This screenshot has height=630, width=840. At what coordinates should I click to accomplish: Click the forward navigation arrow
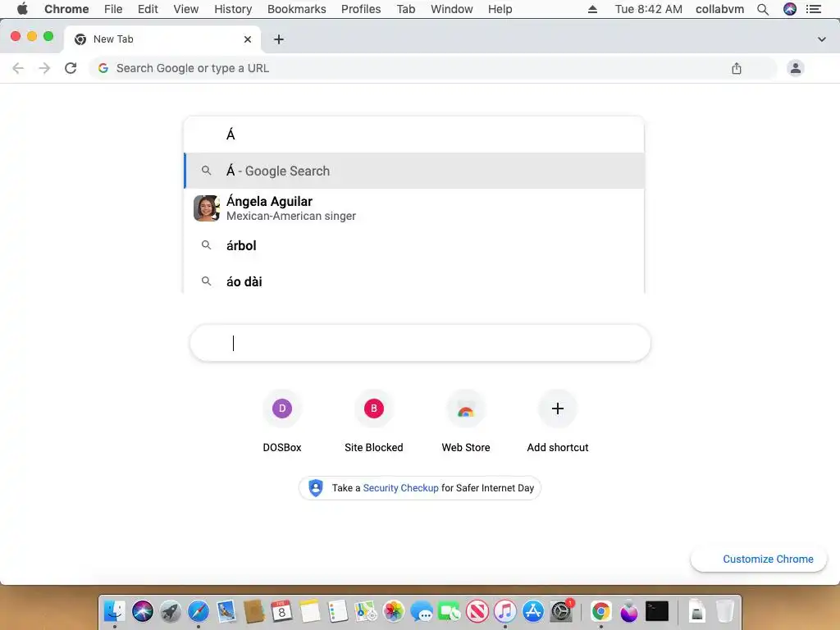44,68
